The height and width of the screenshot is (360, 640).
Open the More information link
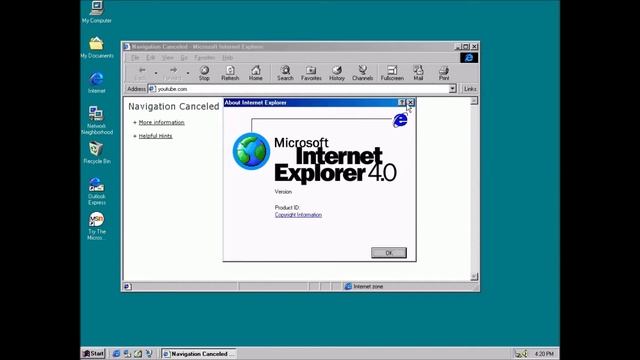pos(161,122)
